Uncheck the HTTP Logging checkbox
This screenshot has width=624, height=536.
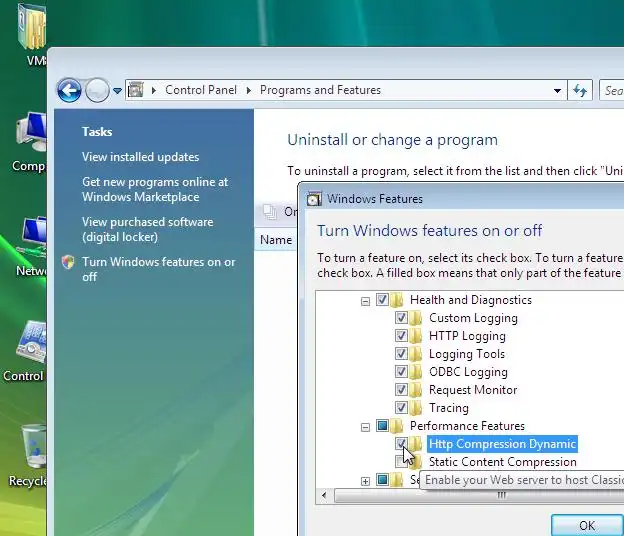pos(401,335)
